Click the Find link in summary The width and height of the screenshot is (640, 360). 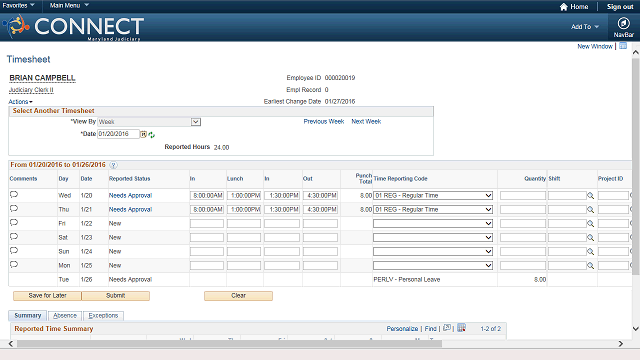point(430,329)
